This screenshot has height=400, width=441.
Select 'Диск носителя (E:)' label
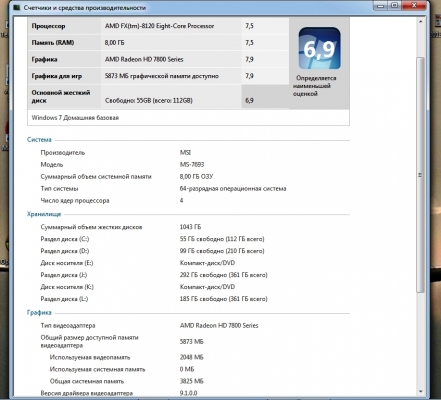[67, 263]
